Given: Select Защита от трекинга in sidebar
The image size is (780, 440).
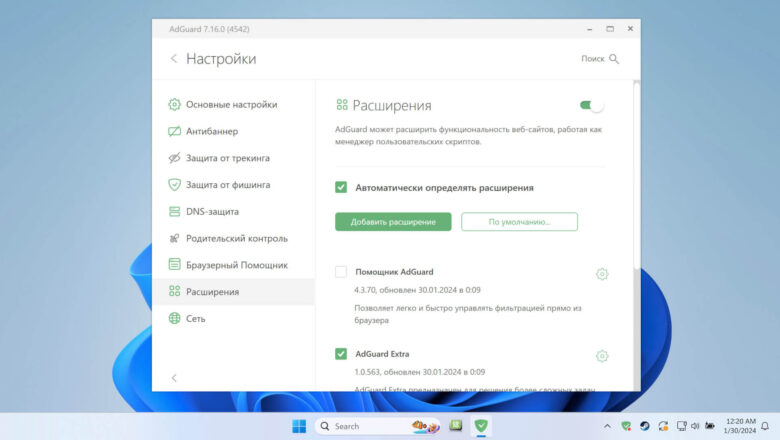Looking at the screenshot, I should 233,158.
